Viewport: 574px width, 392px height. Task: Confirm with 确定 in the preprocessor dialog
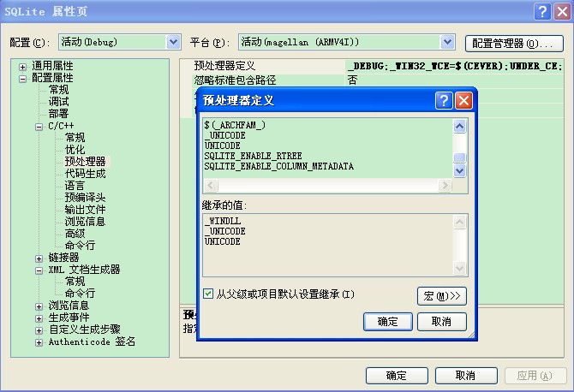coord(388,322)
